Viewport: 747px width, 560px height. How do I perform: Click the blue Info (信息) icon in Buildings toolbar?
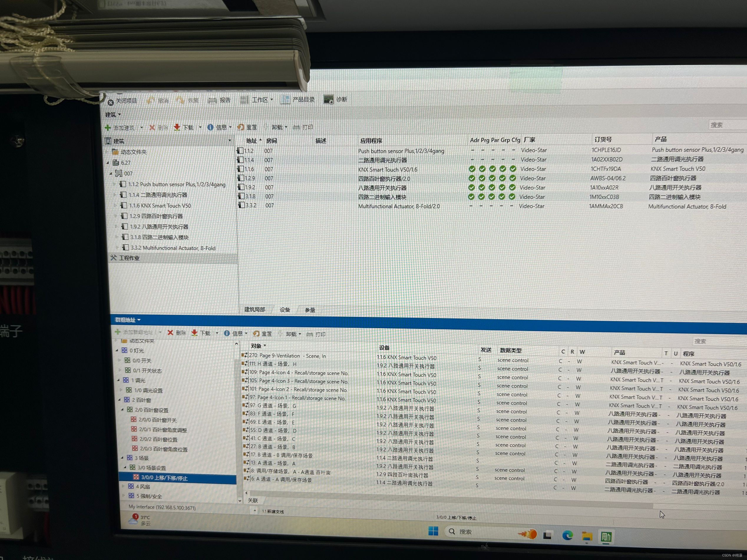210,127
